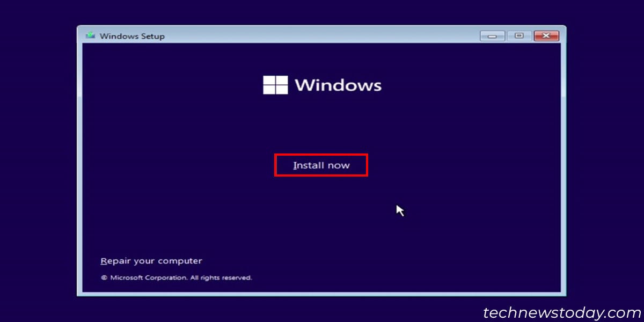Click the Windows Setup title bar icon
Viewport: 644px width, 322px height.
click(x=90, y=36)
